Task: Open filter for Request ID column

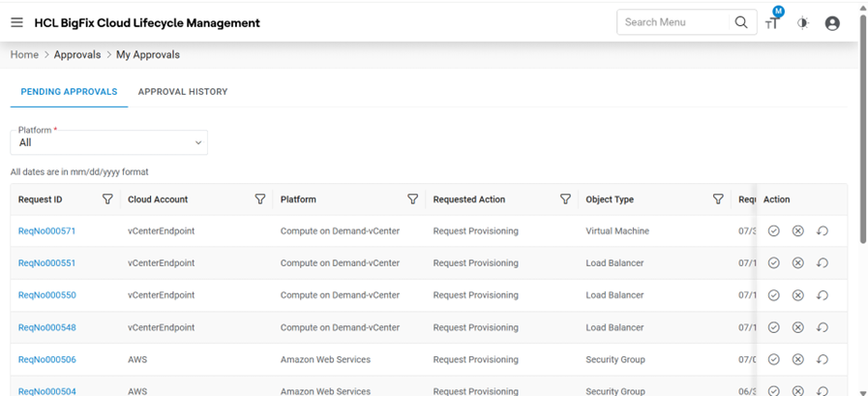Action: (107, 199)
